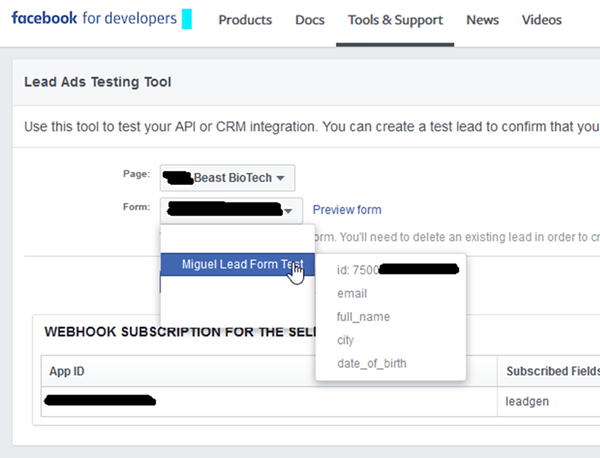The width and height of the screenshot is (600, 458).
Task: Click the Preview form link
Action: (347, 210)
